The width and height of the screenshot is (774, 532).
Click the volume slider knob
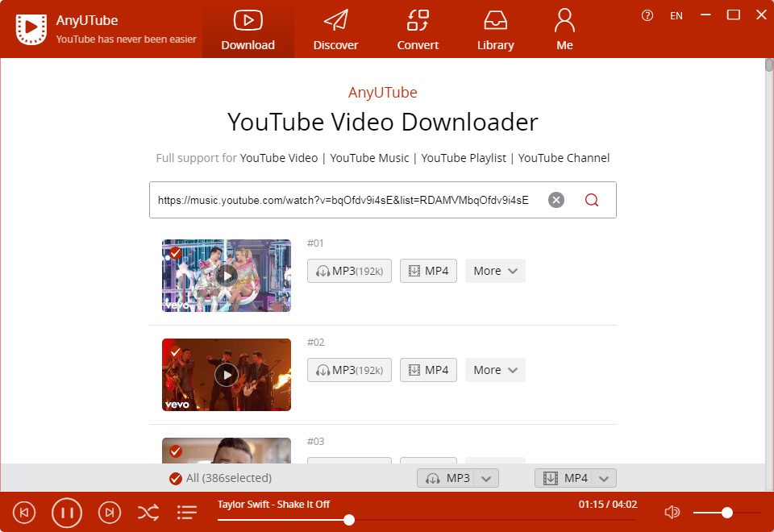(x=726, y=513)
